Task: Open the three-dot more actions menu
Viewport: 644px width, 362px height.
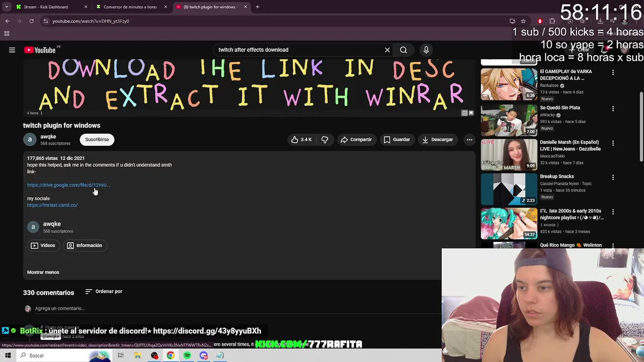Action: [469, 139]
